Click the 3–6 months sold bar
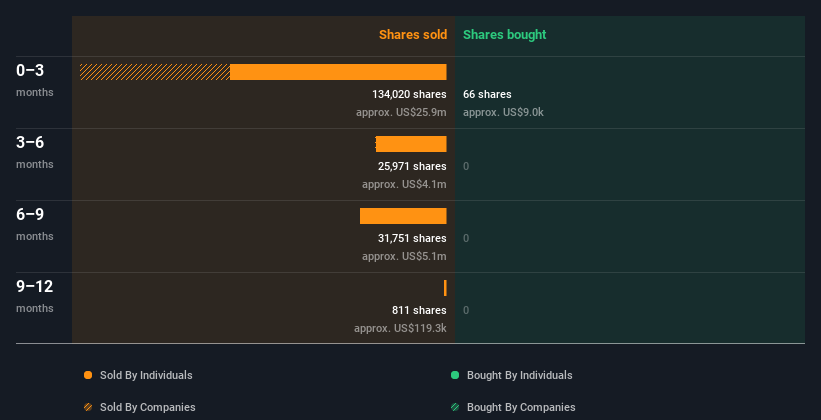This screenshot has height=420, width=821. tap(411, 144)
